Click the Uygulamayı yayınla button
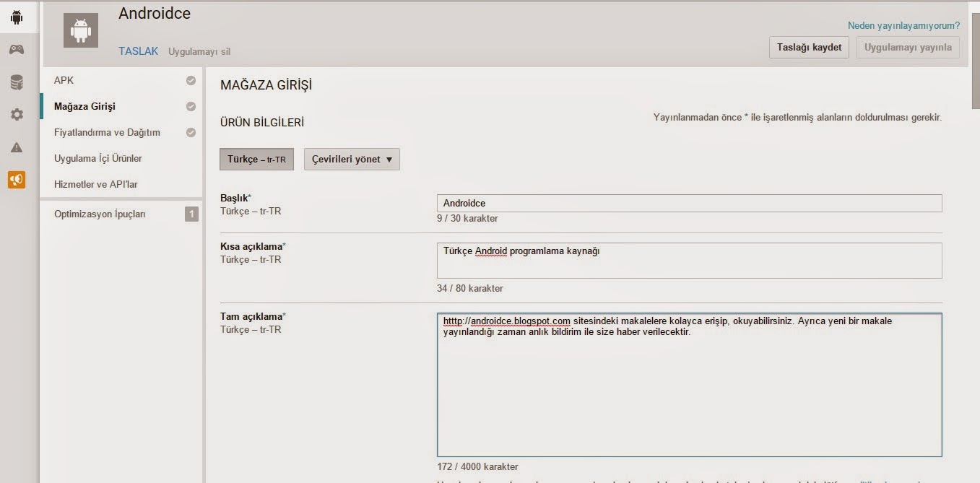This screenshot has height=483, width=980. coord(908,48)
